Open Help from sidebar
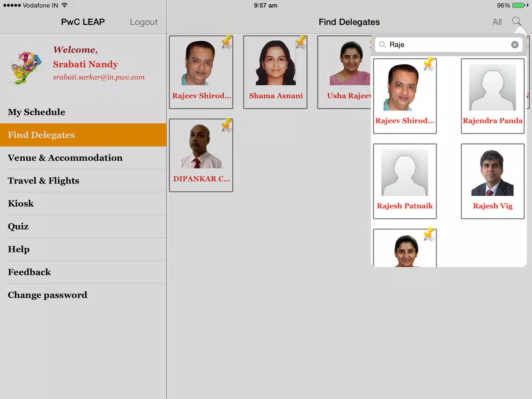The width and height of the screenshot is (532, 399). point(83,249)
